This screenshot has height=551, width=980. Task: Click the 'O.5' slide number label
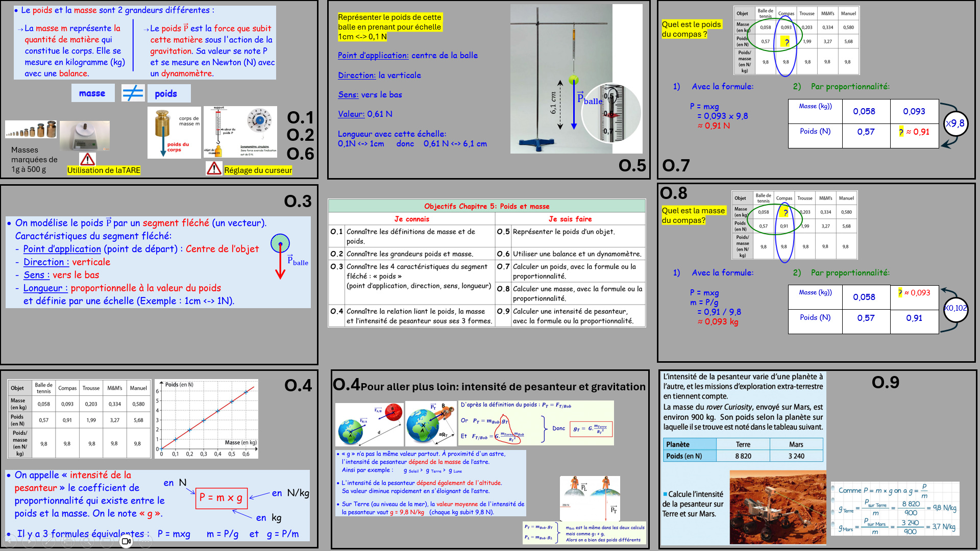632,165
